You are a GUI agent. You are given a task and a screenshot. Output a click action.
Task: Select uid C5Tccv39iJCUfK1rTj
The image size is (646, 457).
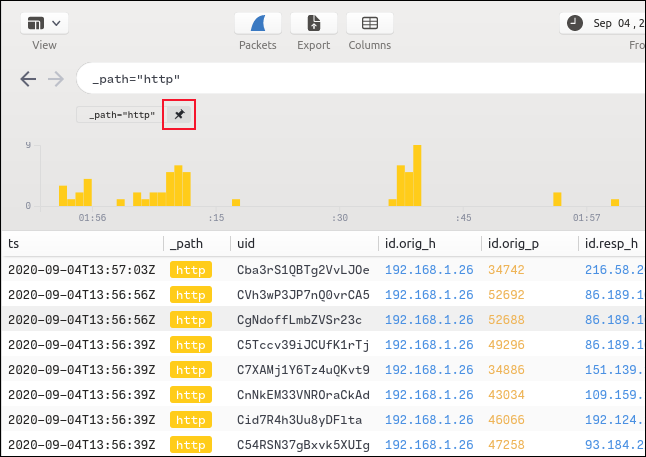click(x=303, y=345)
